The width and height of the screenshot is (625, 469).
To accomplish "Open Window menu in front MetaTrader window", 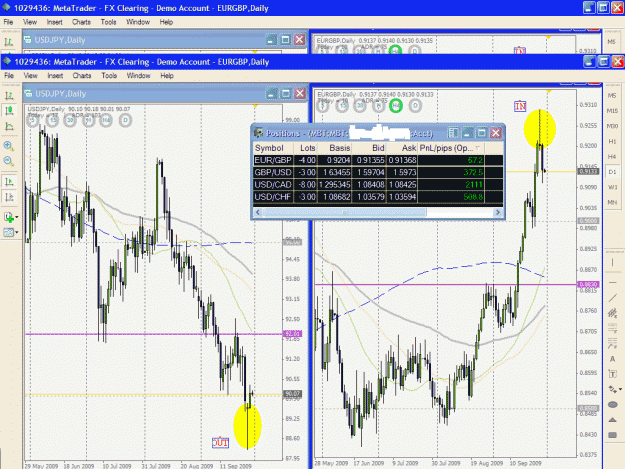I will click(x=138, y=76).
